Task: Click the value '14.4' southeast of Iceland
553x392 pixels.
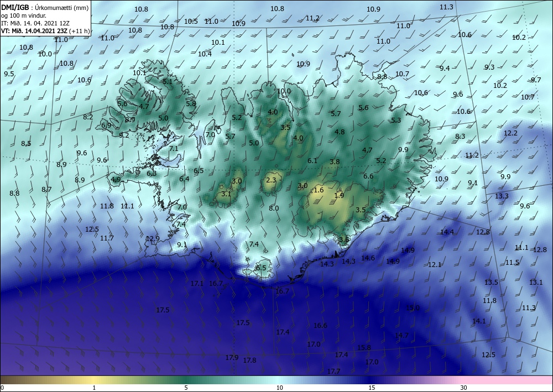Action: 447,232
